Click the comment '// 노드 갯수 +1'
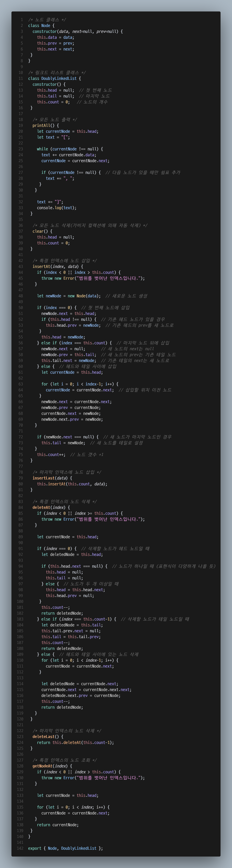 click(87, 455)
